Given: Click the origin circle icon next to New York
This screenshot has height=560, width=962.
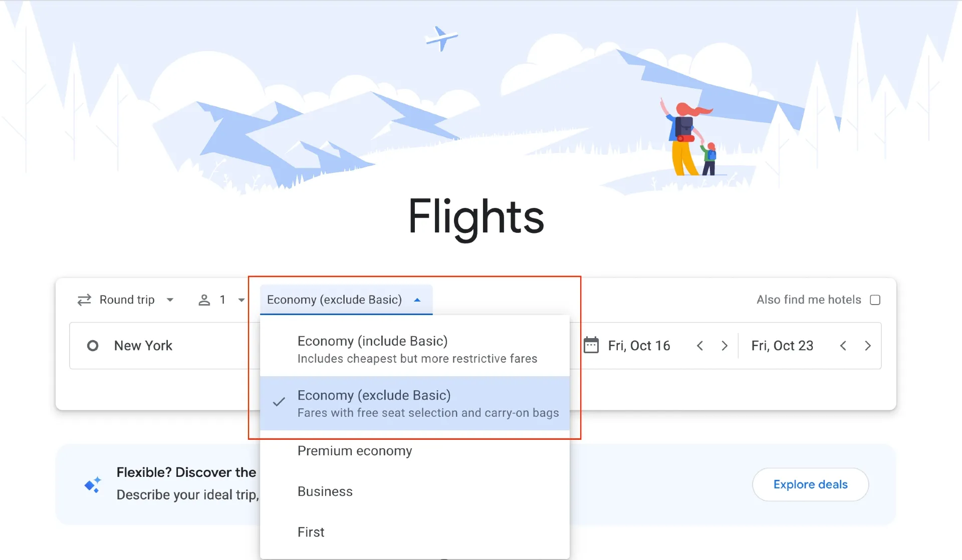Looking at the screenshot, I should pos(92,346).
